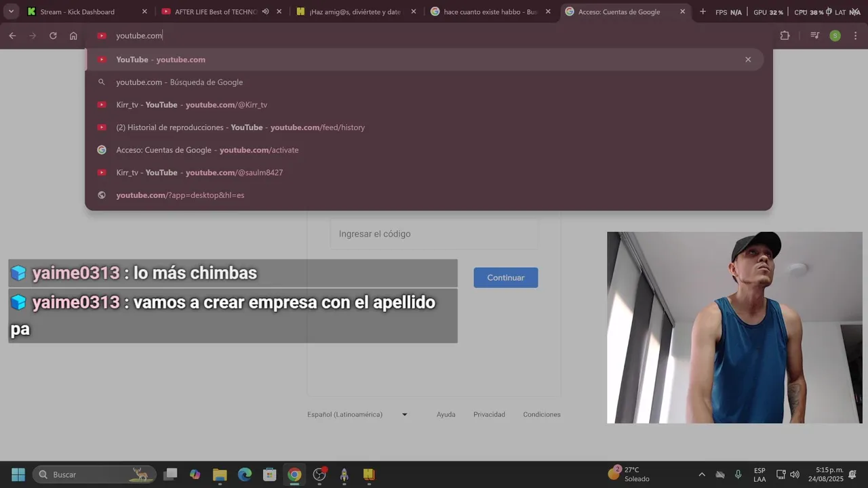Switch to the ¡Haz amig@s, diviértete tab
The width and height of the screenshot is (868, 488).
click(x=356, y=12)
